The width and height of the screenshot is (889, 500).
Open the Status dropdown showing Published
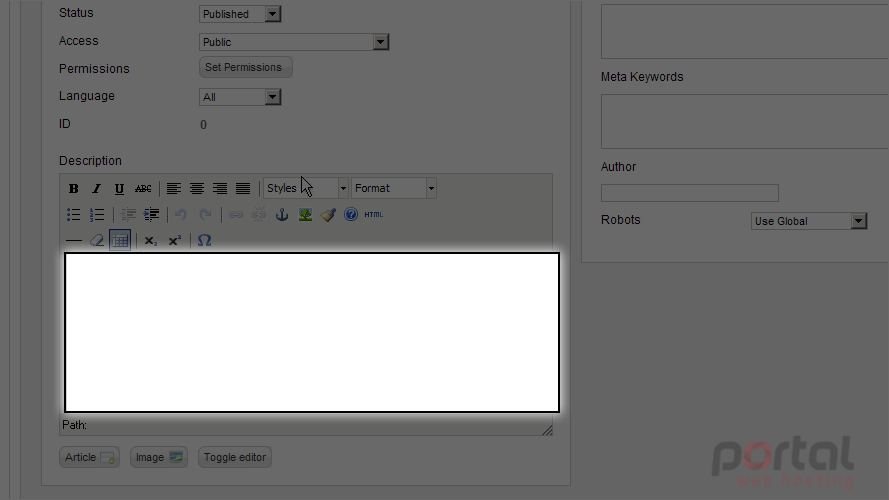click(240, 14)
